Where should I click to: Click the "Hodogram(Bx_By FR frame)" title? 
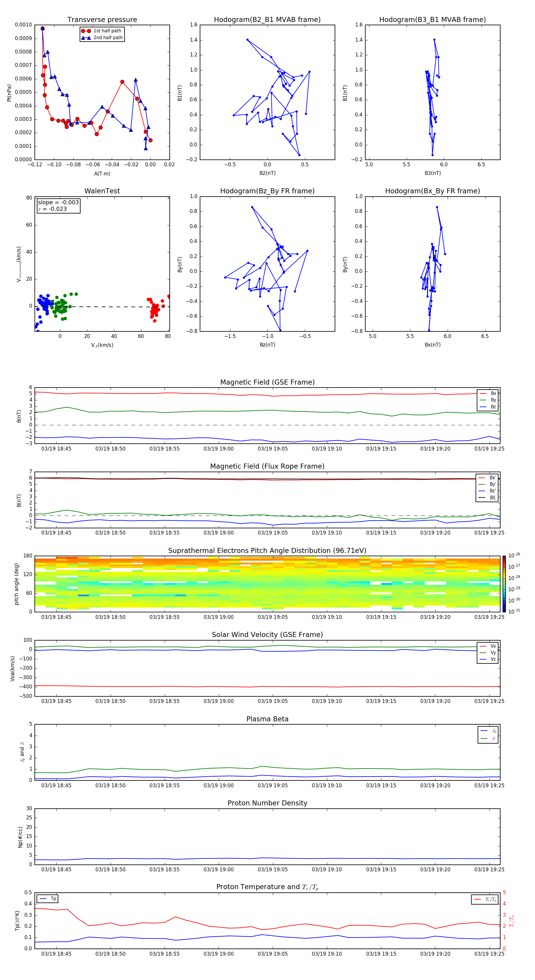432,191
